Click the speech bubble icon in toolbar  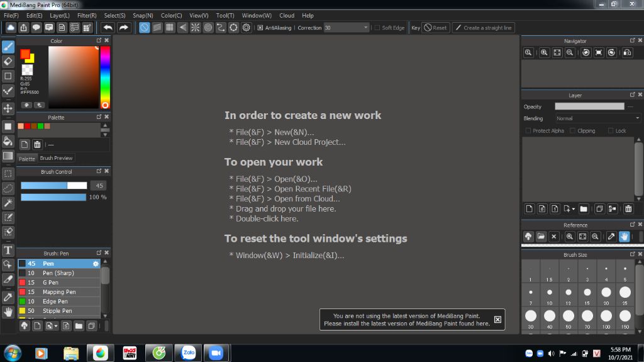tap(36, 28)
